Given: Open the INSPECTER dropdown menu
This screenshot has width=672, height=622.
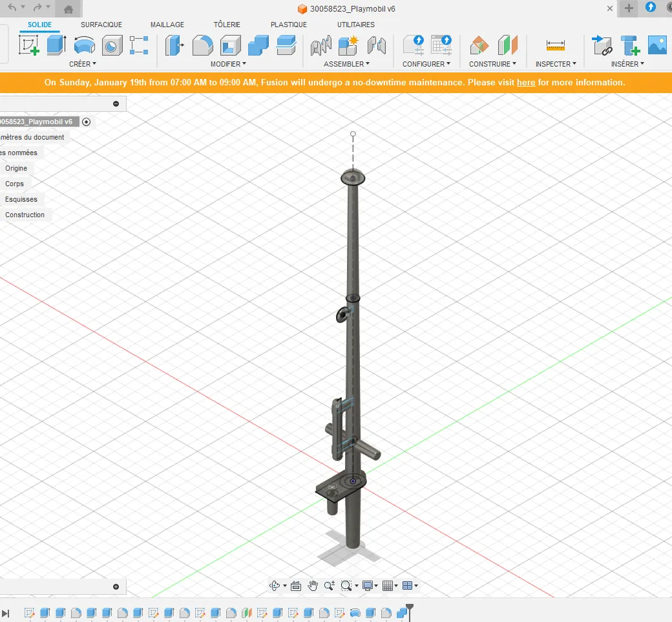Looking at the screenshot, I should pos(556,64).
